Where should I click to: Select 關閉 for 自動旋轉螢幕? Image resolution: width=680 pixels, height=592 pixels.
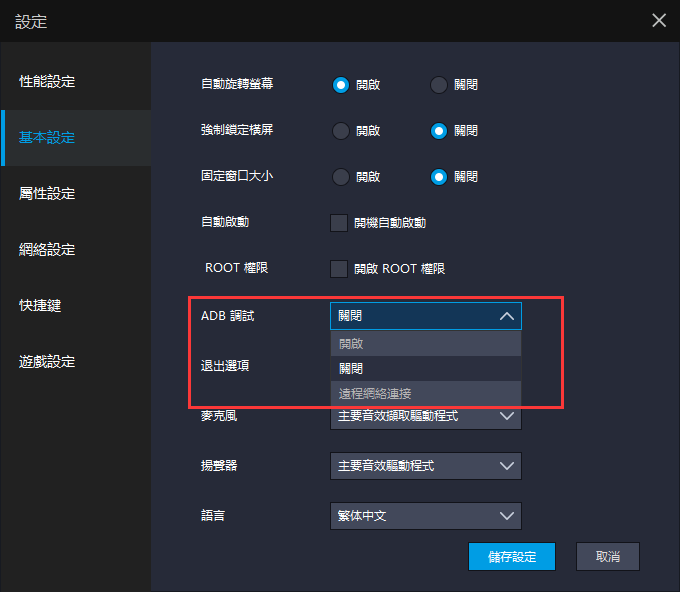click(438, 85)
